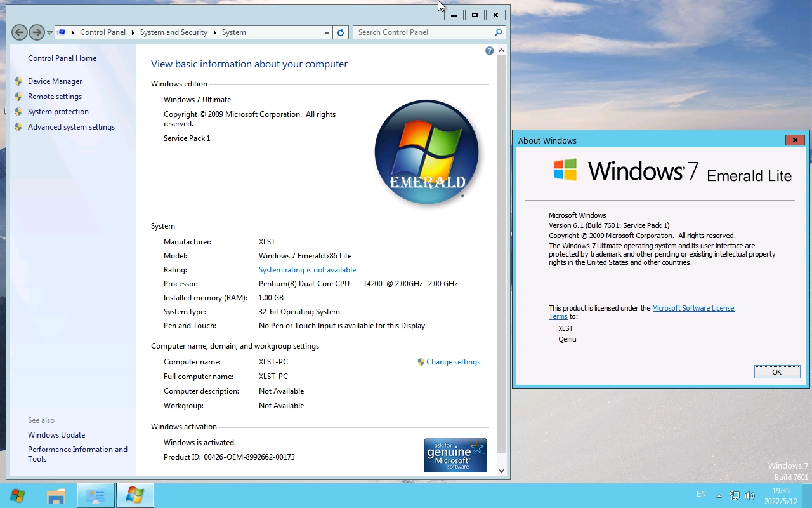The image size is (812, 508).
Task: Click Windows is activated text
Action: pyautogui.click(x=199, y=443)
